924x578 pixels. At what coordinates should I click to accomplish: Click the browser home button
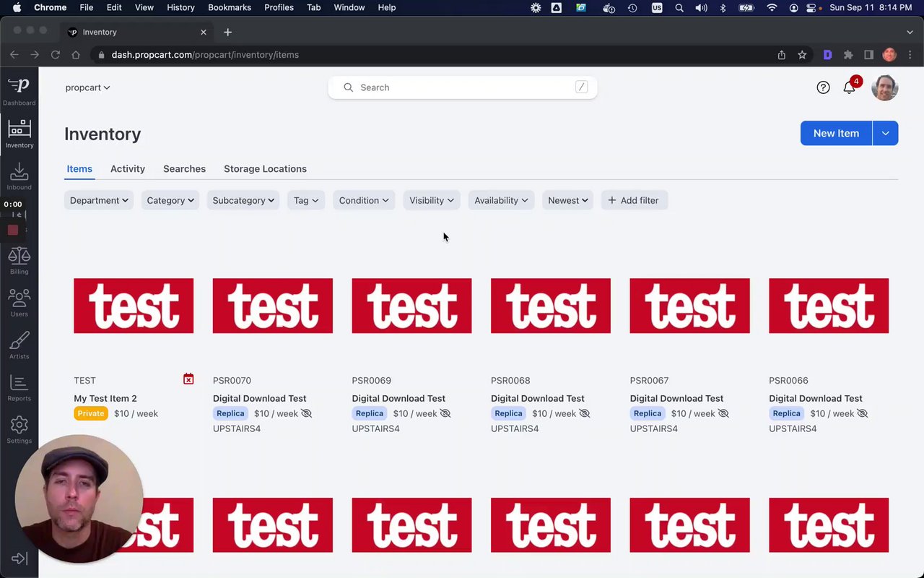click(75, 55)
